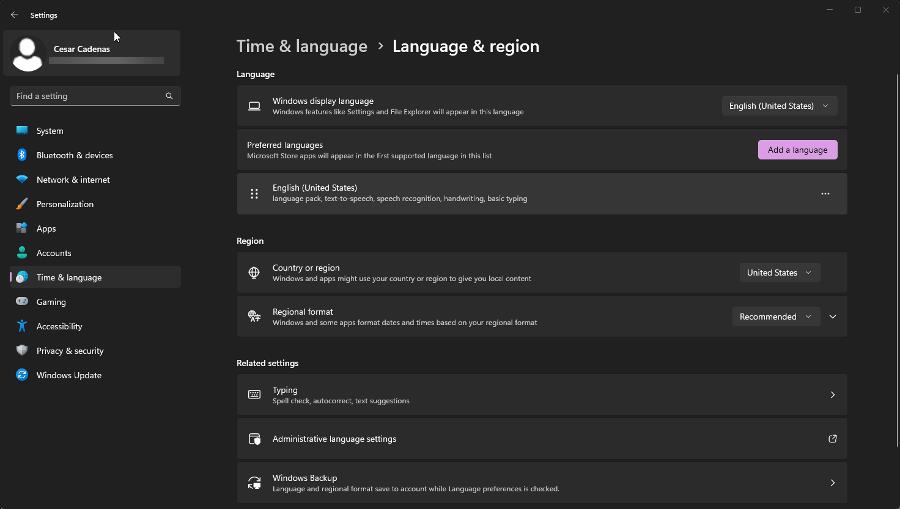The image size is (900, 509).
Task: Click the Accessibility figure icon
Action: tap(22, 326)
